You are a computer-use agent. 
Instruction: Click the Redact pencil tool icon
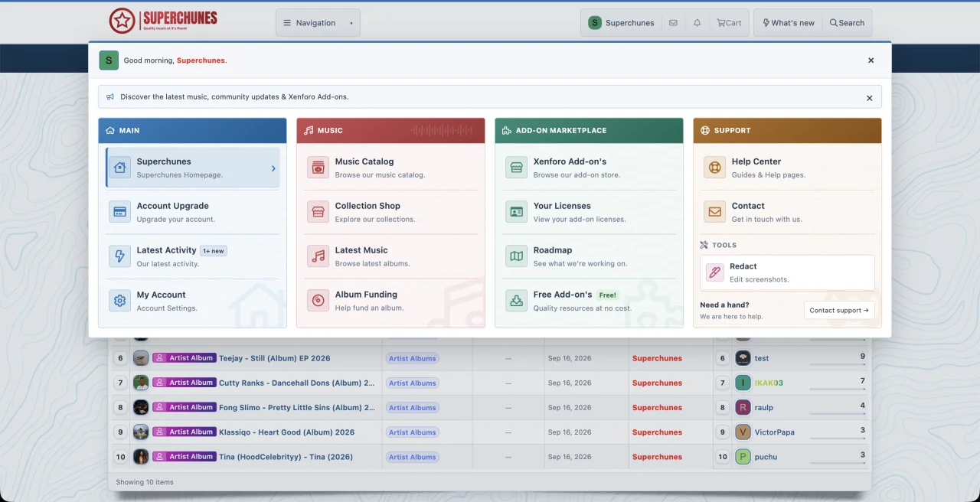714,272
